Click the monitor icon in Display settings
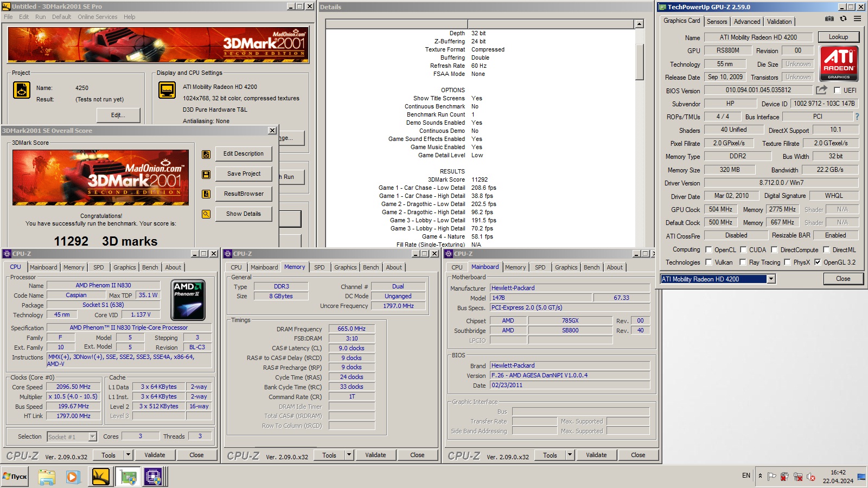Viewport: 868px width, 488px height. coord(167,90)
